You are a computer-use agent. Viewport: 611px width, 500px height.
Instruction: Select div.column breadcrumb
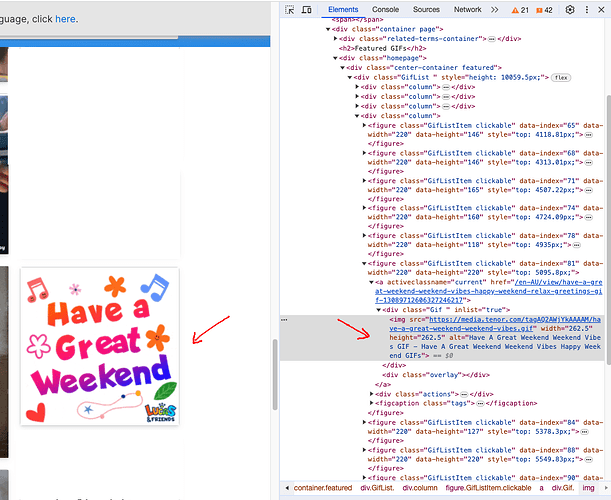click(x=420, y=488)
